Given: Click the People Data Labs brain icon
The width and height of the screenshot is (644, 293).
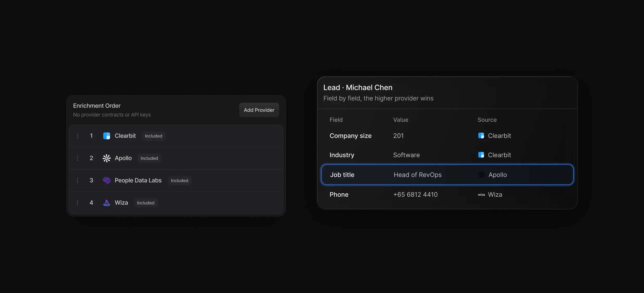Looking at the screenshot, I should pyautogui.click(x=107, y=180).
